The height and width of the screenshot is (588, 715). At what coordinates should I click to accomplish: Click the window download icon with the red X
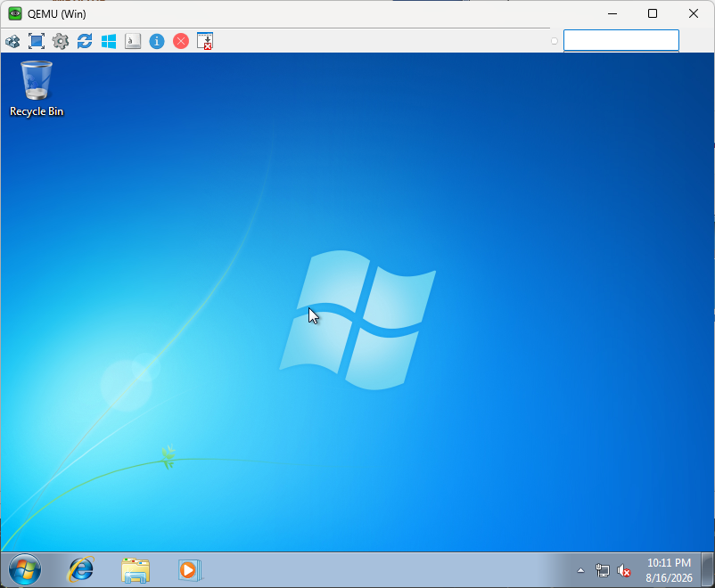point(205,41)
